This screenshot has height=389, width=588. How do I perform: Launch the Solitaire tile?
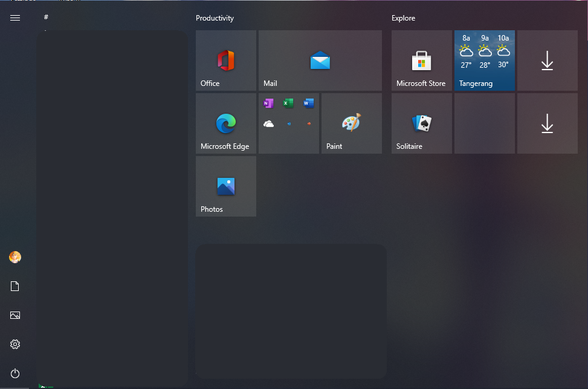pyautogui.click(x=421, y=123)
